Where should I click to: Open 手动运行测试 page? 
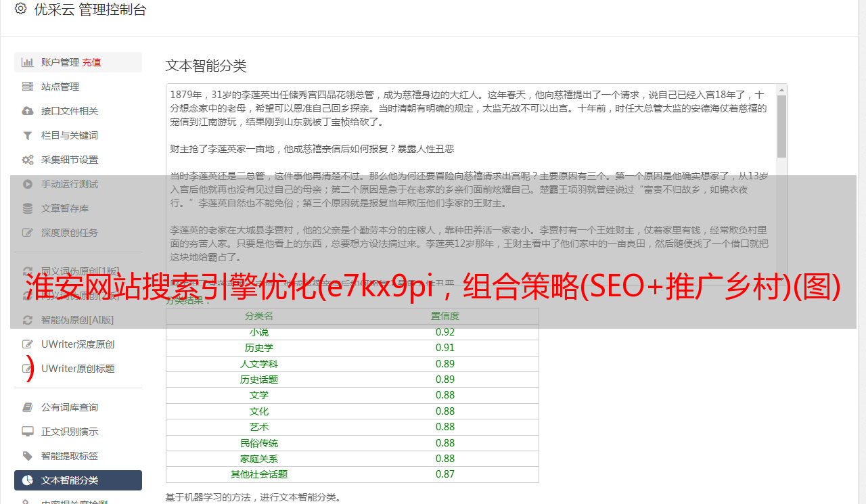[x=78, y=184]
